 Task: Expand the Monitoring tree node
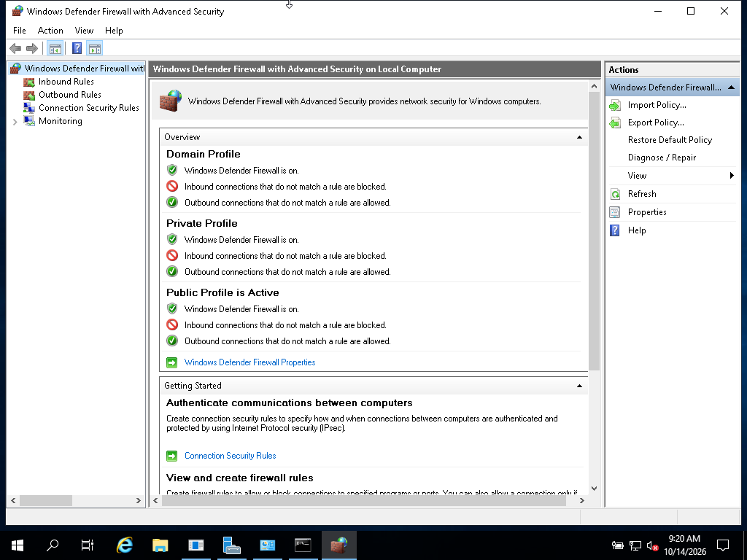[15, 122]
